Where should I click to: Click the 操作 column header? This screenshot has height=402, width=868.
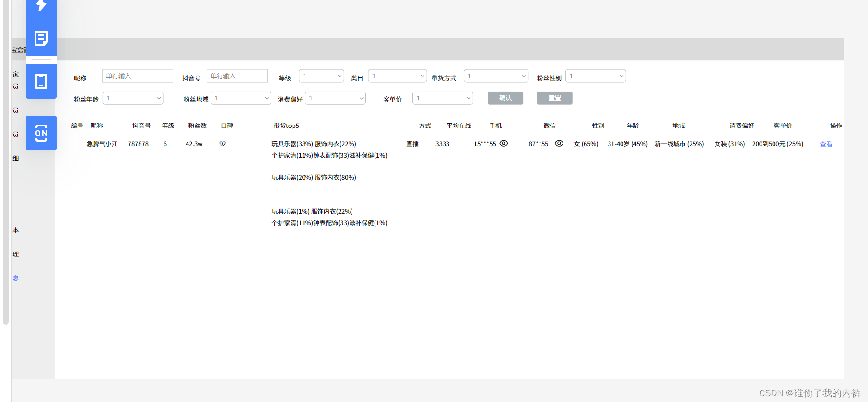tap(836, 126)
